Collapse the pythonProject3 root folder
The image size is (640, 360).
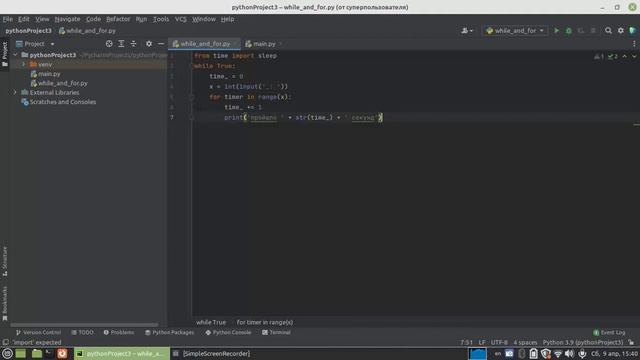(16, 55)
